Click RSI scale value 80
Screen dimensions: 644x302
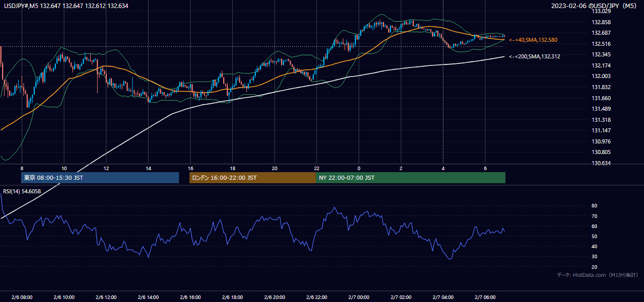tap(594, 206)
